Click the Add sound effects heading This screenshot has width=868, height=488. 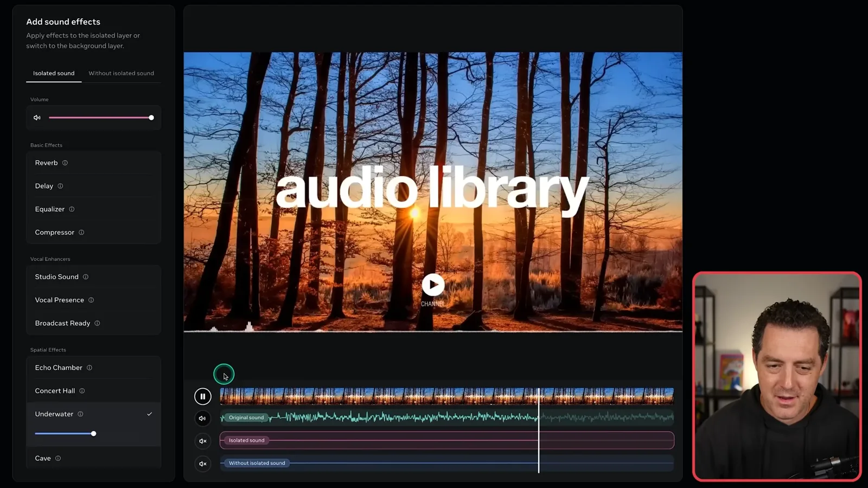pos(63,22)
